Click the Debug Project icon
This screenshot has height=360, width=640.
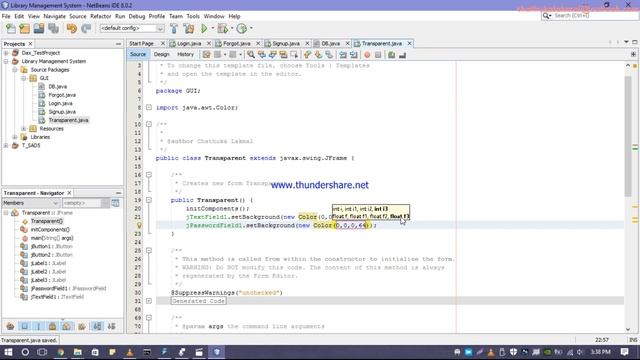pyautogui.click(x=222, y=28)
